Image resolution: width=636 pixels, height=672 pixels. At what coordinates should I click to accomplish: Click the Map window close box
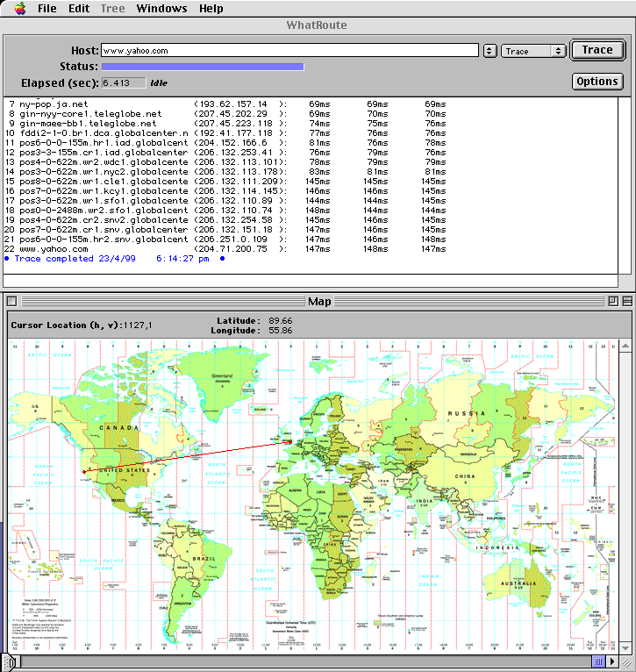click(x=12, y=301)
